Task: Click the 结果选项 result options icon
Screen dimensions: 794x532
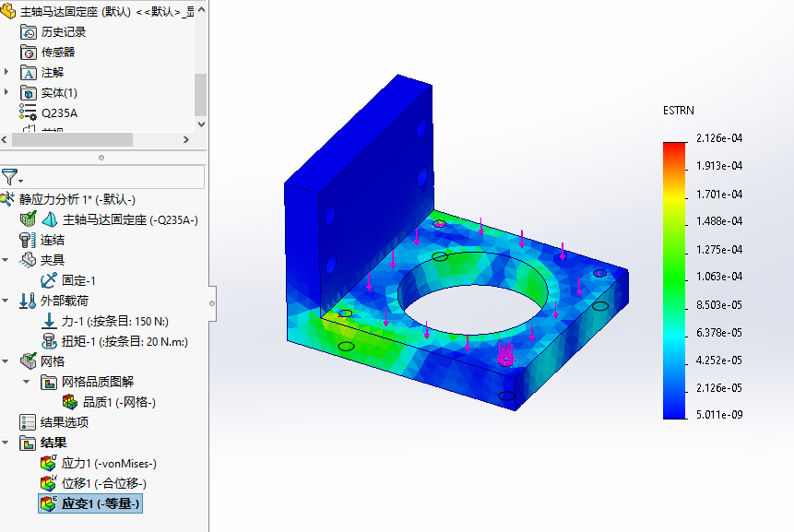Action: tap(28, 422)
